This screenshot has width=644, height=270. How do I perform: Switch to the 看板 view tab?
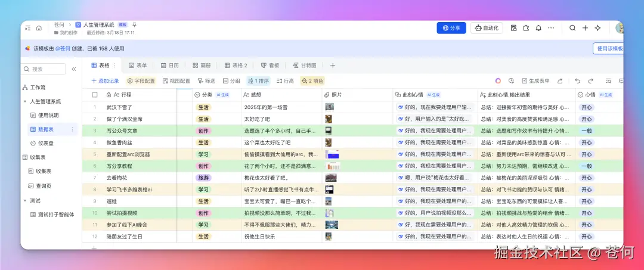270,65
